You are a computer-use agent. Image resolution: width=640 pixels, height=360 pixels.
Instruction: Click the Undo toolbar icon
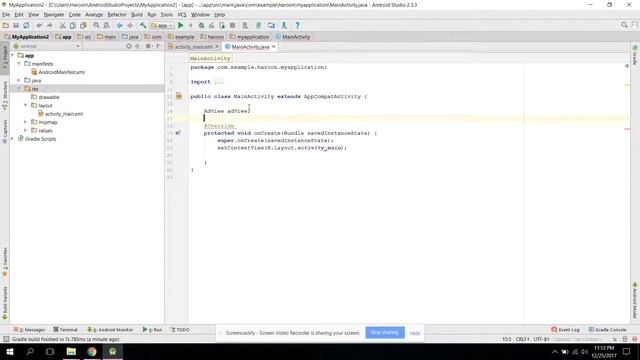[39, 25]
